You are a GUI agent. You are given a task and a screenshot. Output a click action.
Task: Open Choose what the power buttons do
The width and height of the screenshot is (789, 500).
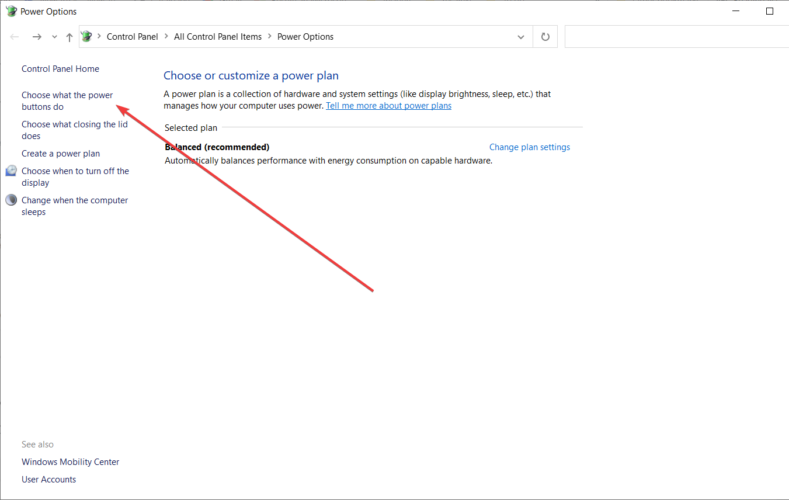coord(67,101)
